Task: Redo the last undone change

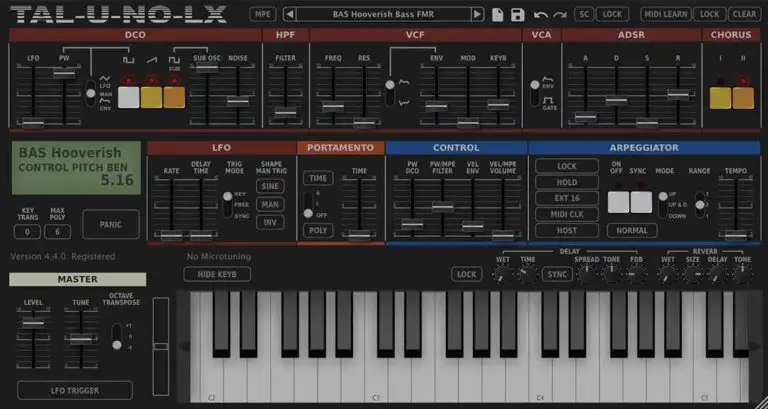Action: [560, 15]
